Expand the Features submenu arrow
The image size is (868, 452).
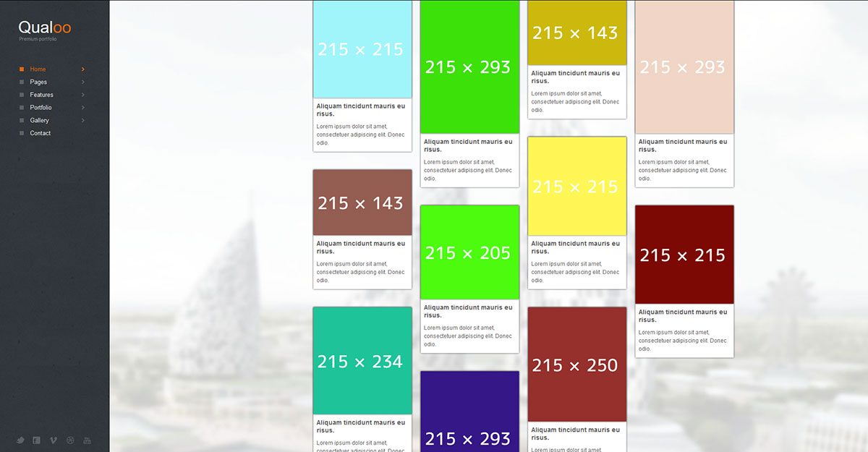point(83,95)
